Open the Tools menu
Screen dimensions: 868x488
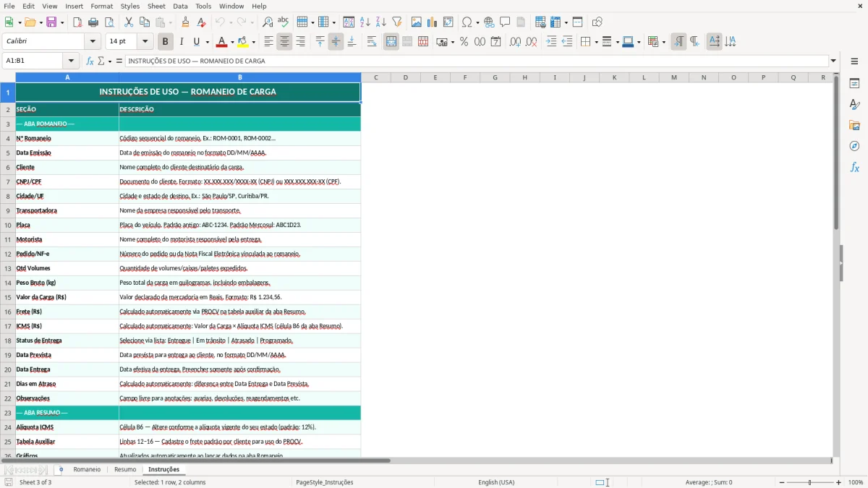coord(203,6)
